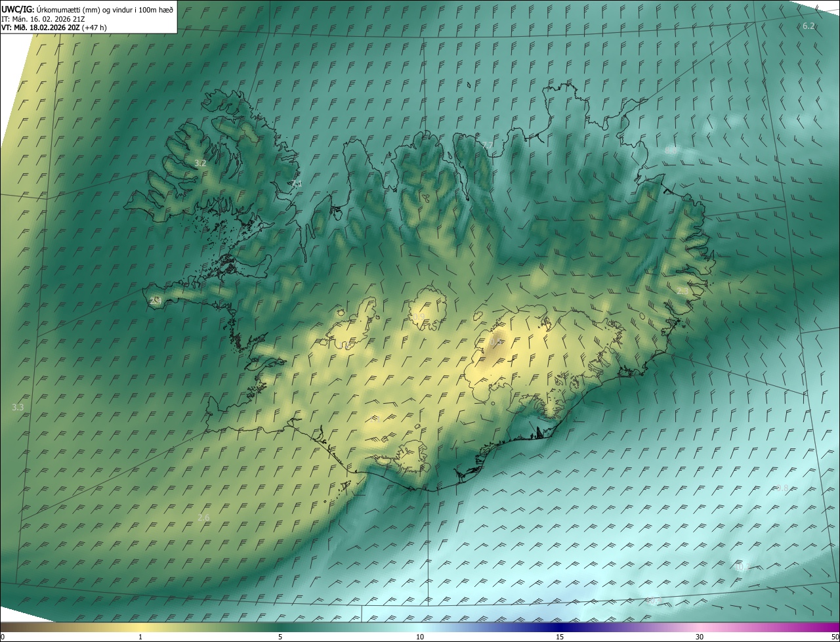The height and width of the screenshot is (642, 840).
Task: Click the '3.2' value over the Westfjords
Action: point(200,163)
